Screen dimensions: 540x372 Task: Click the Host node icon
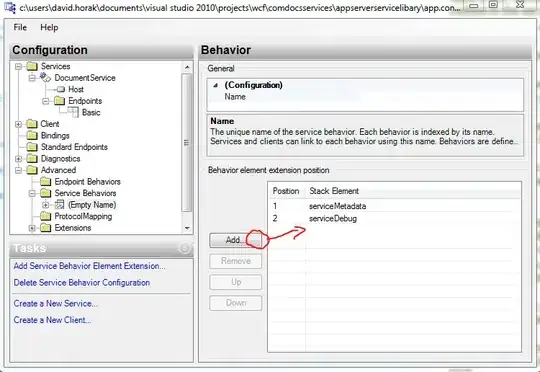pos(61,89)
